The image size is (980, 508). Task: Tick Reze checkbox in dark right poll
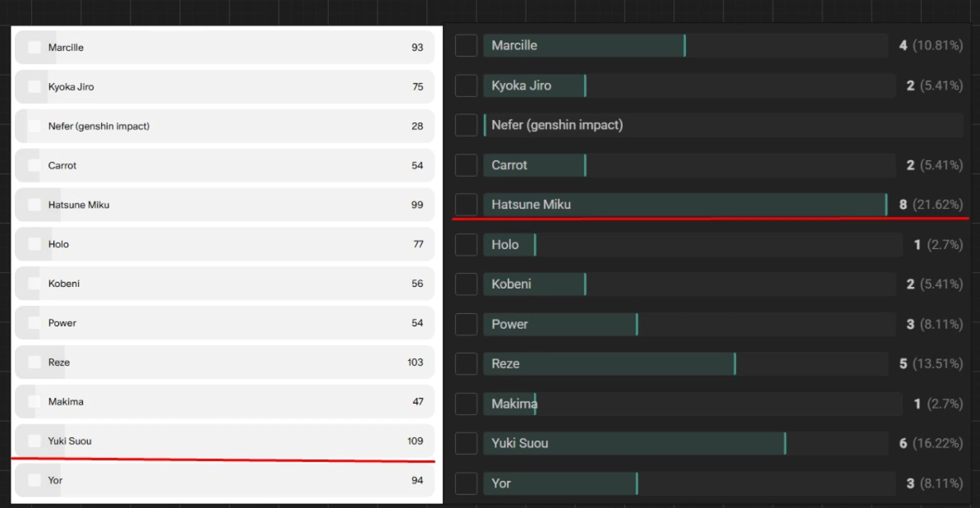pyautogui.click(x=466, y=364)
